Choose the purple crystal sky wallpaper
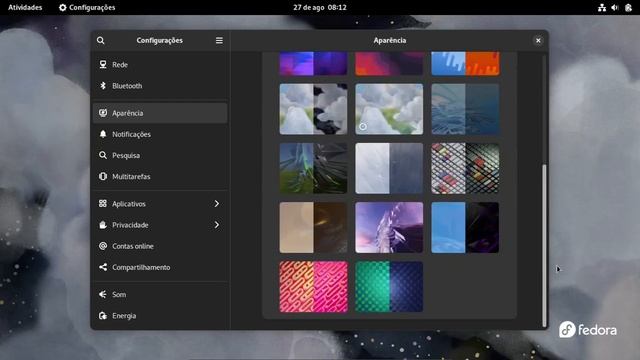Viewport: 640px width, 360px height. tap(389, 227)
